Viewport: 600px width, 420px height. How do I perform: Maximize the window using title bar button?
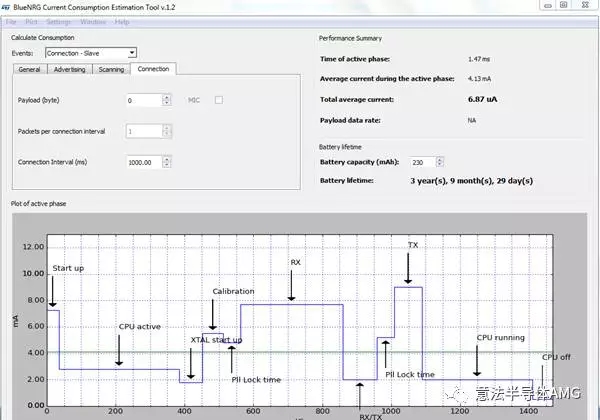pyautogui.click(x=564, y=5)
